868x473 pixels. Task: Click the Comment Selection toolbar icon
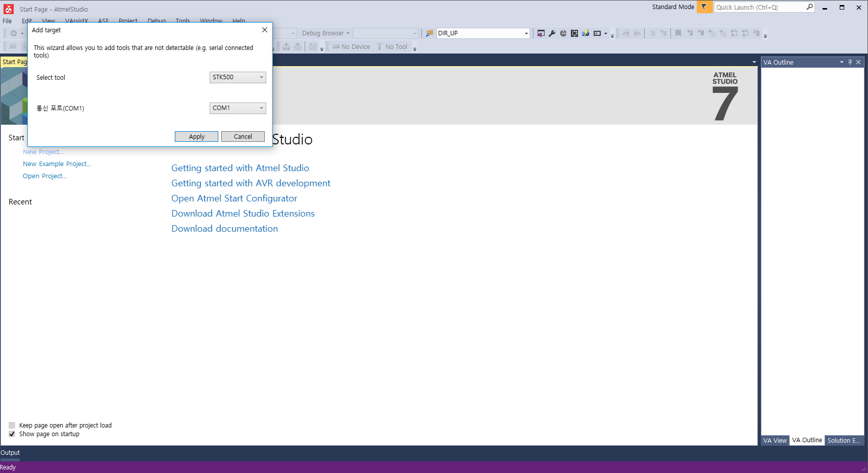coord(652,33)
